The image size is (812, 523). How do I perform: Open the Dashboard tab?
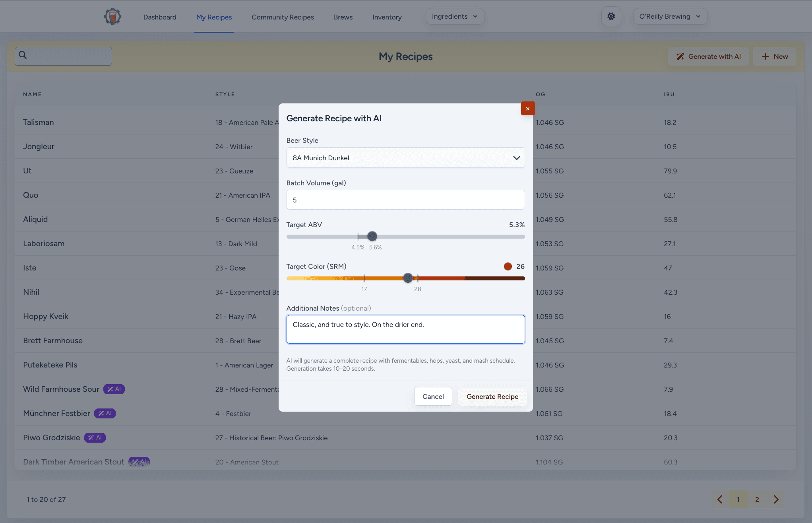tap(160, 17)
